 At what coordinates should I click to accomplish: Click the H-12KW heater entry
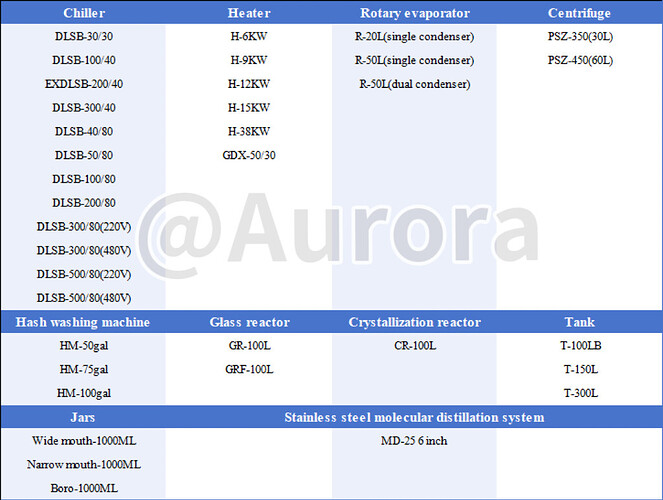[x=249, y=84]
